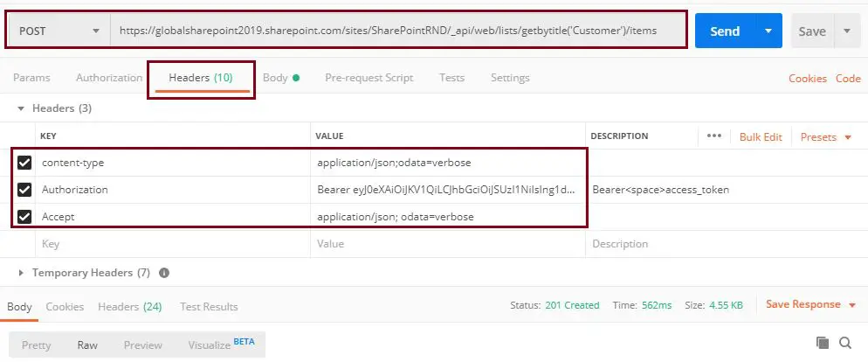Click the Code link
The image size is (868, 362).
coord(848,79)
